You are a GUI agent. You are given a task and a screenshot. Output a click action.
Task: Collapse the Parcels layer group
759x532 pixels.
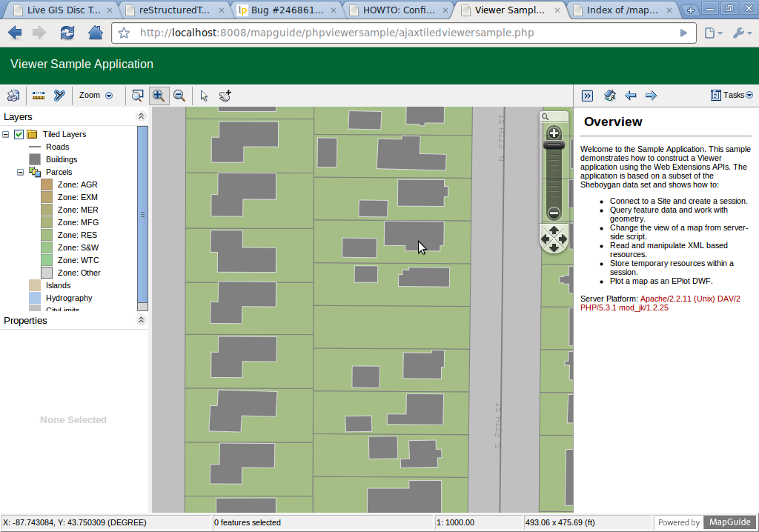(x=20, y=172)
